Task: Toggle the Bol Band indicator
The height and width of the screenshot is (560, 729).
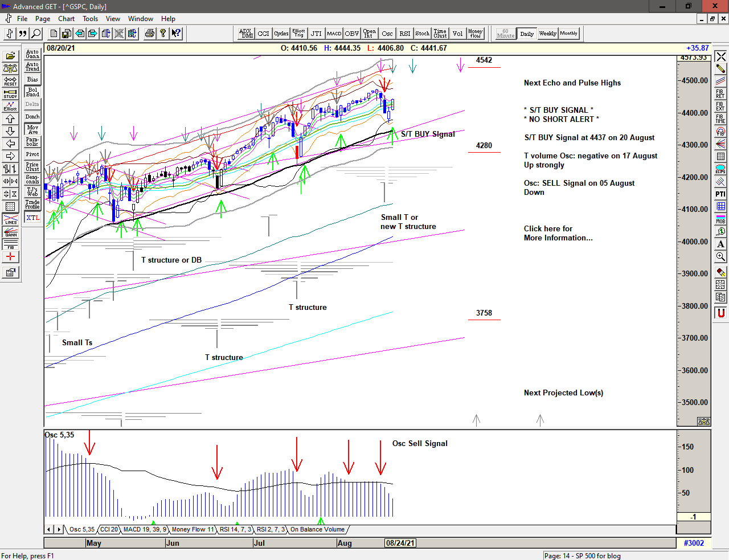Action: pyautogui.click(x=32, y=92)
